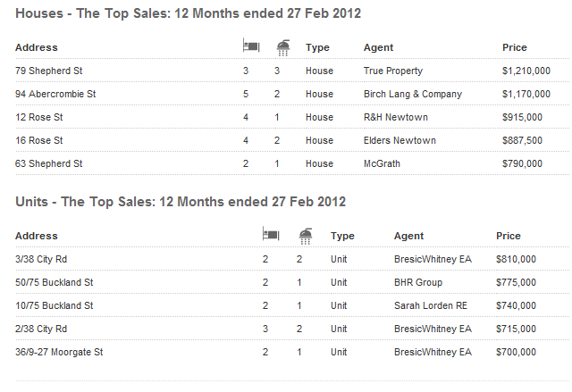The width and height of the screenshot is (572, 392).
Task: Click the True Property agent name
Action: pos(393,71)
